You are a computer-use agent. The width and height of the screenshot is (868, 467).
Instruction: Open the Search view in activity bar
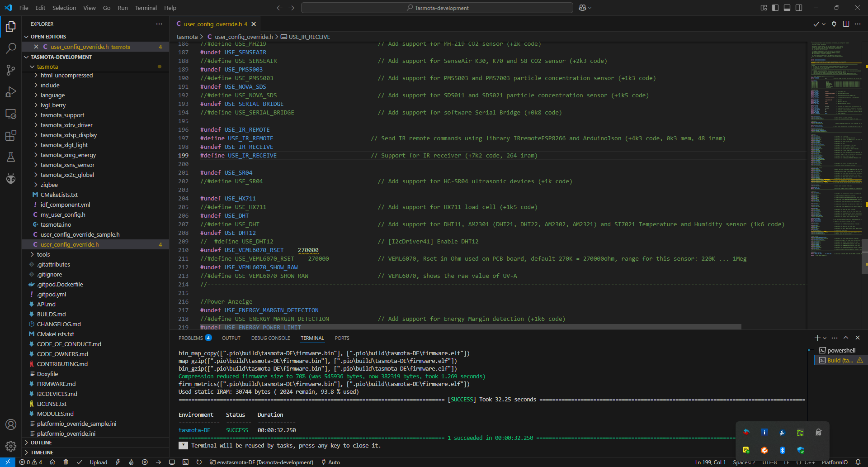11,48
